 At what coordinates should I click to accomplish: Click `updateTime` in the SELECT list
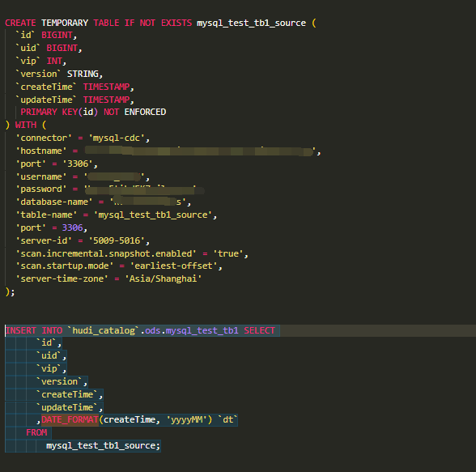66,407
